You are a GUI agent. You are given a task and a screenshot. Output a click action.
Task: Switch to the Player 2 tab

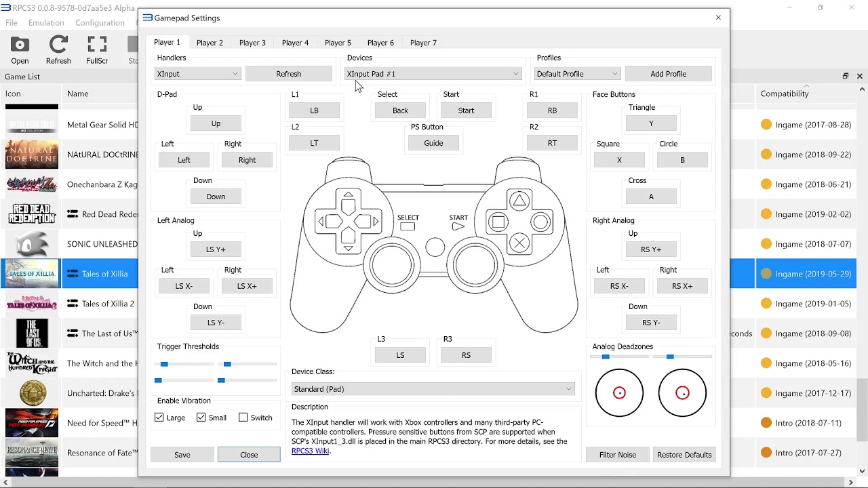210,43
